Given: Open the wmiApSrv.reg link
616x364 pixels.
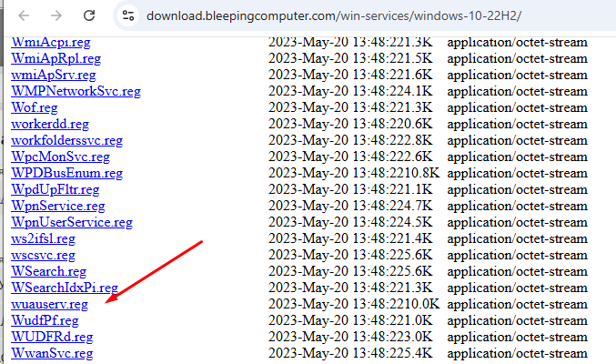Looking at the screenshot, I should coord(54,76).
